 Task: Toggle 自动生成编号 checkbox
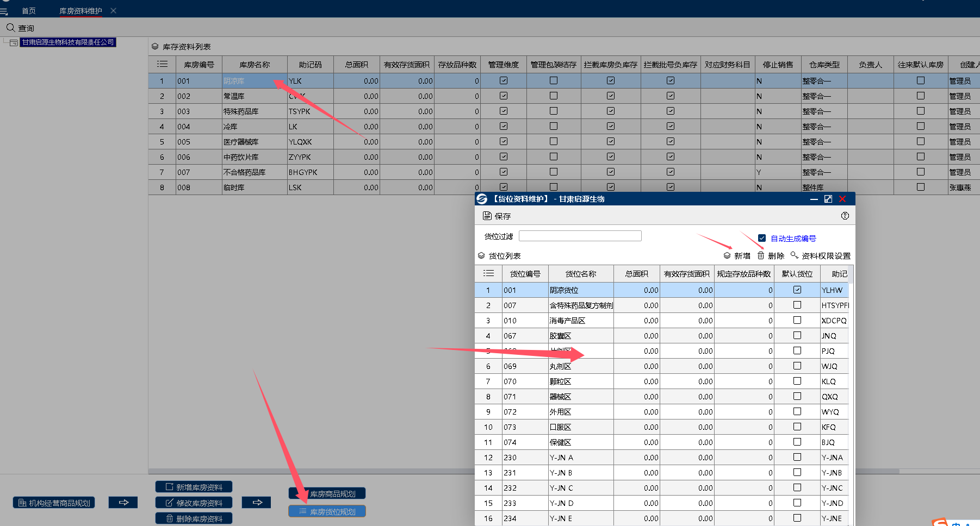pyautogui.click(x=762, y=238)
